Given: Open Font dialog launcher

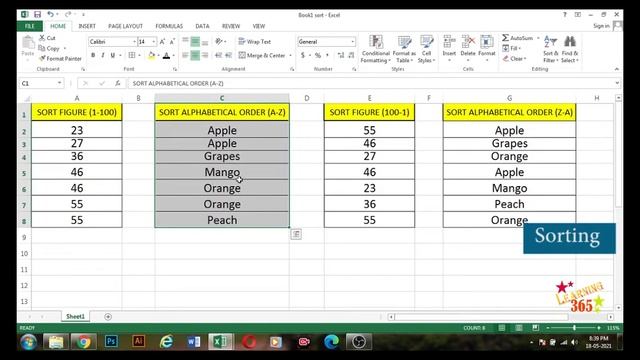Looking at the screenshot, I should pyautogui.click(x=175, y=69).
